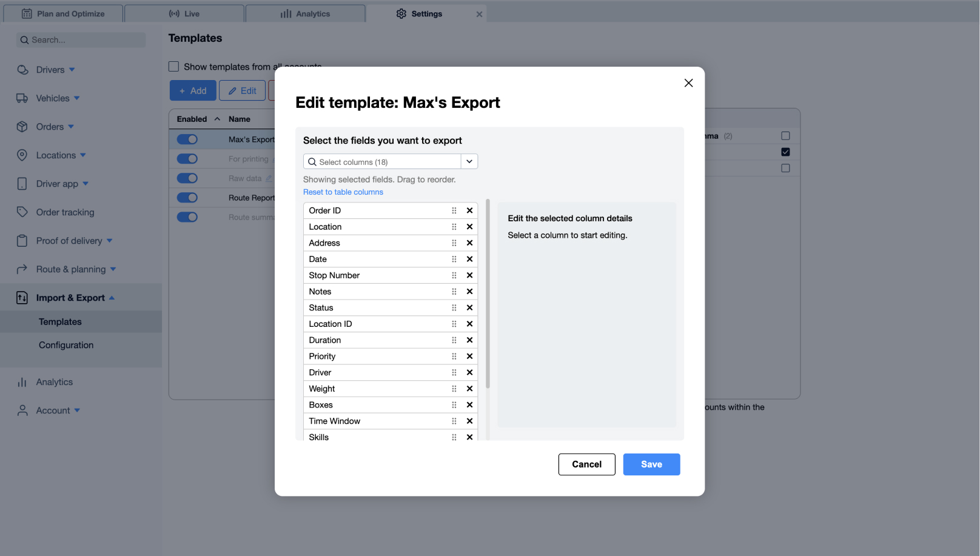The width and height of the screenshot is (980, 556).
Task: Close the Settings tab with its X
Action: (x=479, y=14)
